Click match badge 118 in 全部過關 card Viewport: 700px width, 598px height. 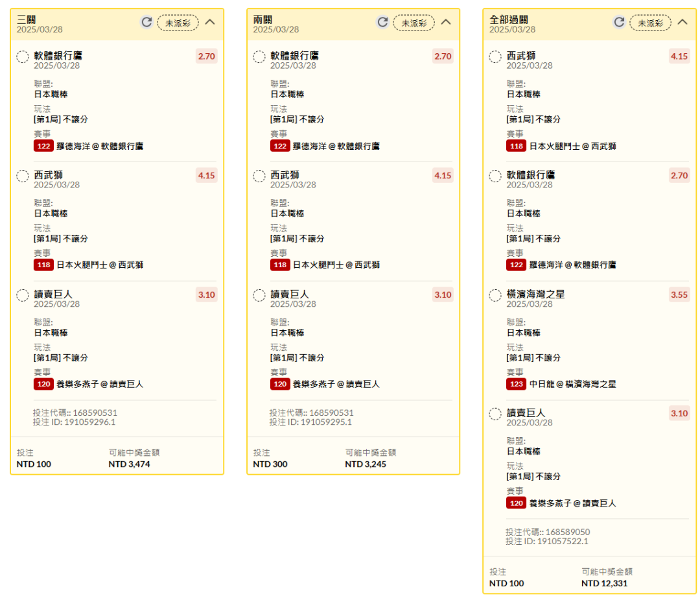(x=516, y=146)
